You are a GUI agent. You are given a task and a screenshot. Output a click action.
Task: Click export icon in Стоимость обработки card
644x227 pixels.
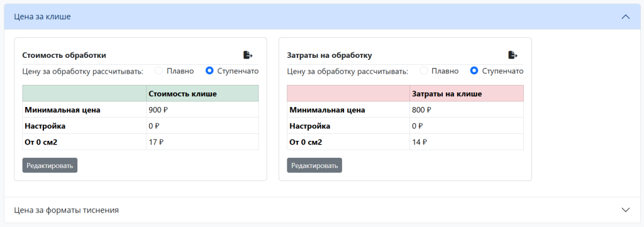(x=248, y=55)
